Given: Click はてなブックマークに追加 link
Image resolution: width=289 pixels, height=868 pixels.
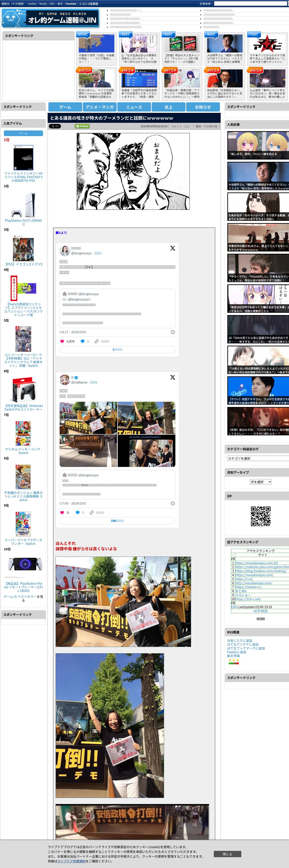Looking at the screenshot, I should click(x=246, y=648).
